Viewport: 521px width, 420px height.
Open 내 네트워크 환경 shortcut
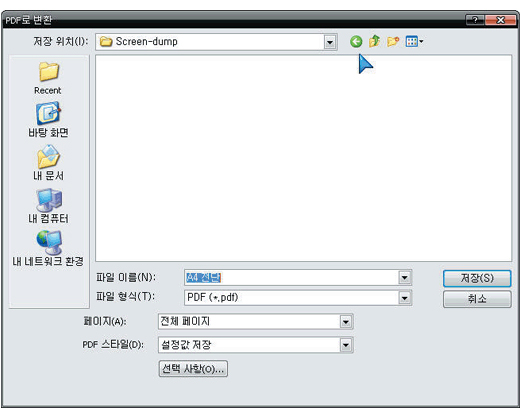pos(48,249)
